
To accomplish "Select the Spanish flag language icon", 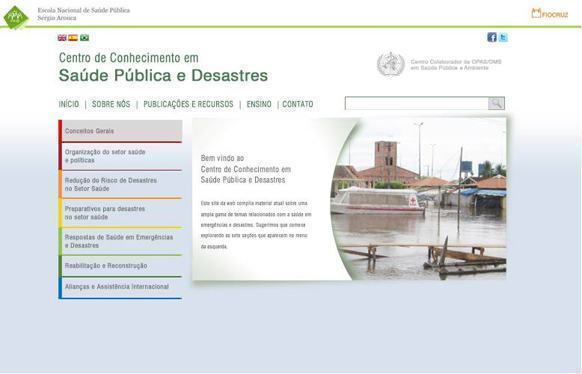I will (x=73, y=37).
